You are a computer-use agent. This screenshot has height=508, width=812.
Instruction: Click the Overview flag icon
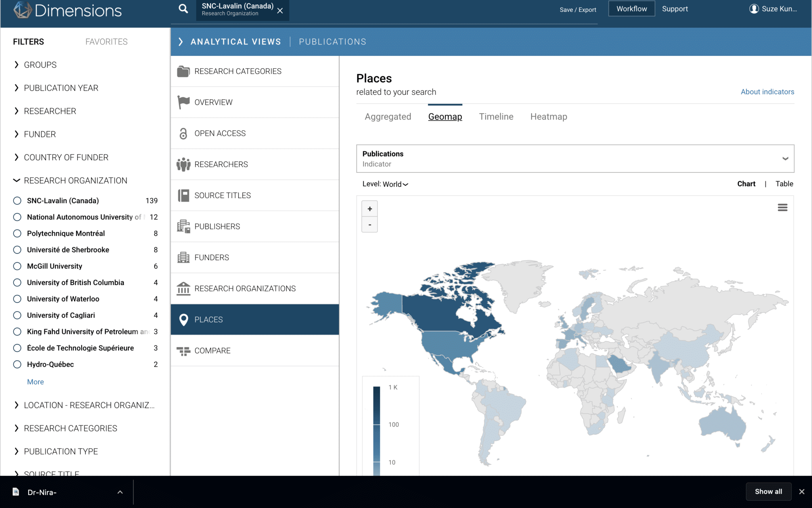pos(183,102)
